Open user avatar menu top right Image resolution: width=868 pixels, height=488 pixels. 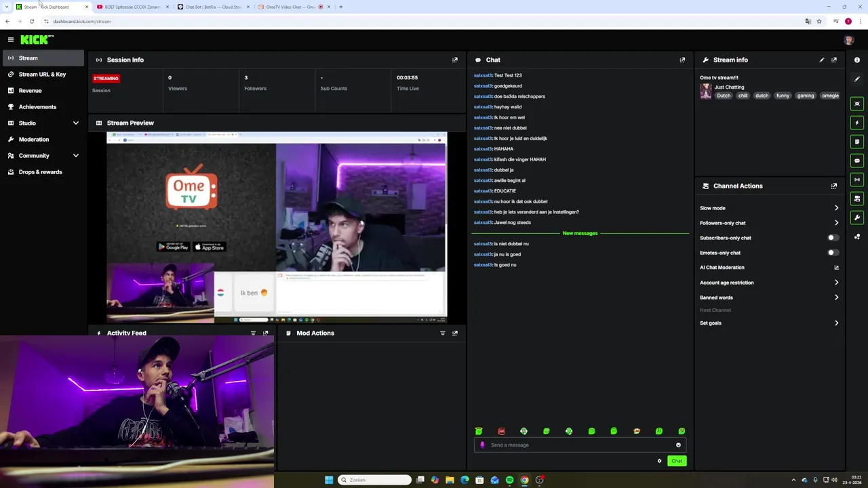coord(849,40)
